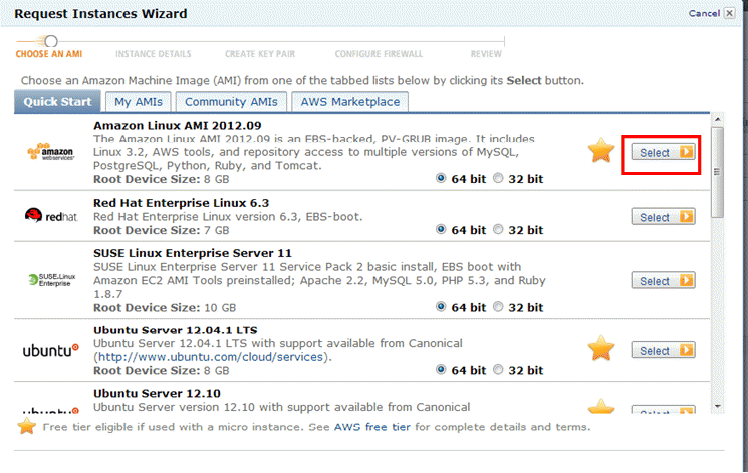Image resolution: width=748 pixels, height=473 pixels.
Task: Open the AWS free tier link
Action: click(372, 427)
